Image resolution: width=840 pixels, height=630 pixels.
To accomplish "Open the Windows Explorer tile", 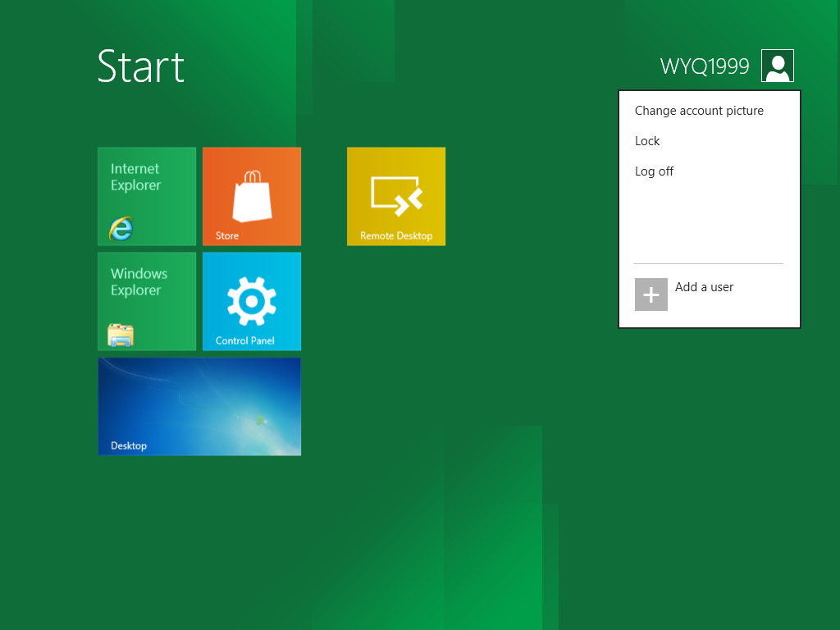I will [x=147, y=302].
